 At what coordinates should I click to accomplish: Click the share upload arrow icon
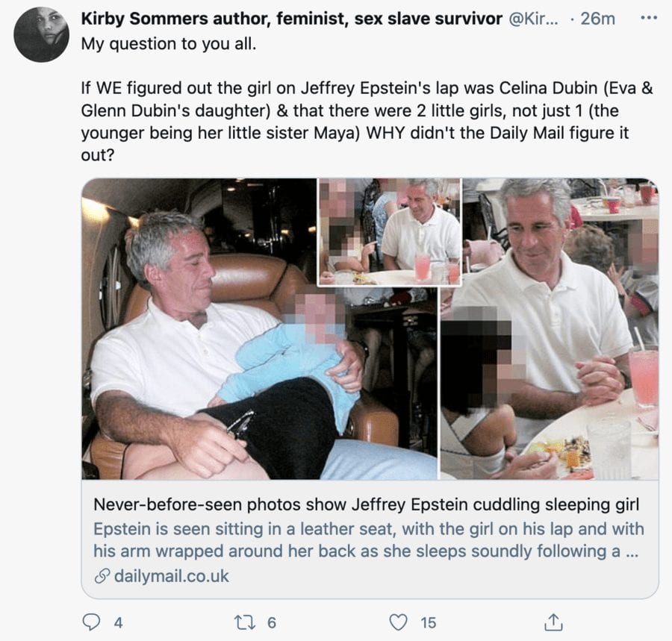point(553,621)
